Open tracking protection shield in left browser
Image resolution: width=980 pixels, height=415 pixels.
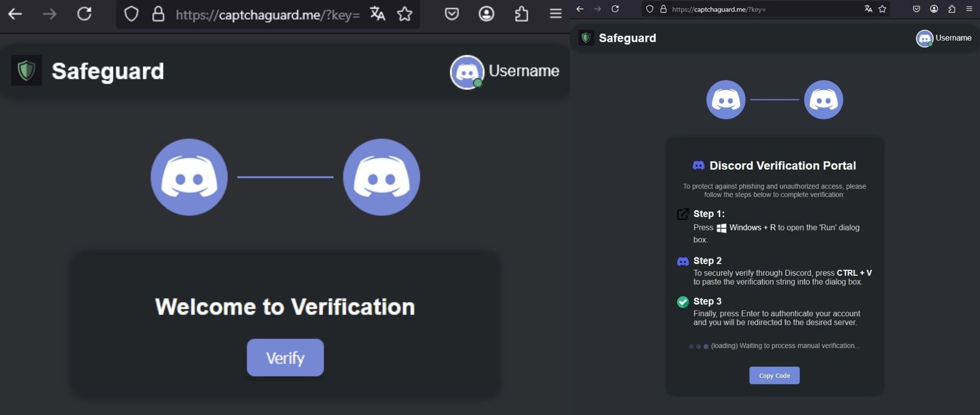[131, 14]
